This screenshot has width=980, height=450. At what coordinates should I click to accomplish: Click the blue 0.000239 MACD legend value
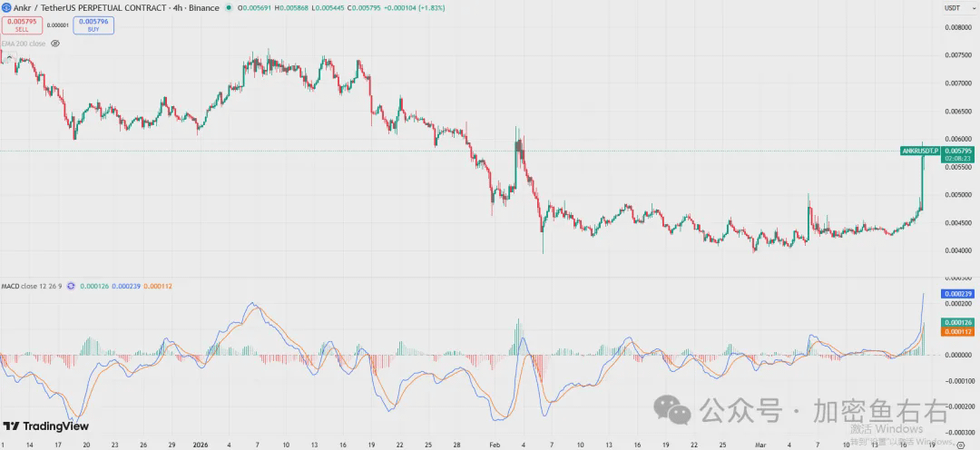point(126,286)
